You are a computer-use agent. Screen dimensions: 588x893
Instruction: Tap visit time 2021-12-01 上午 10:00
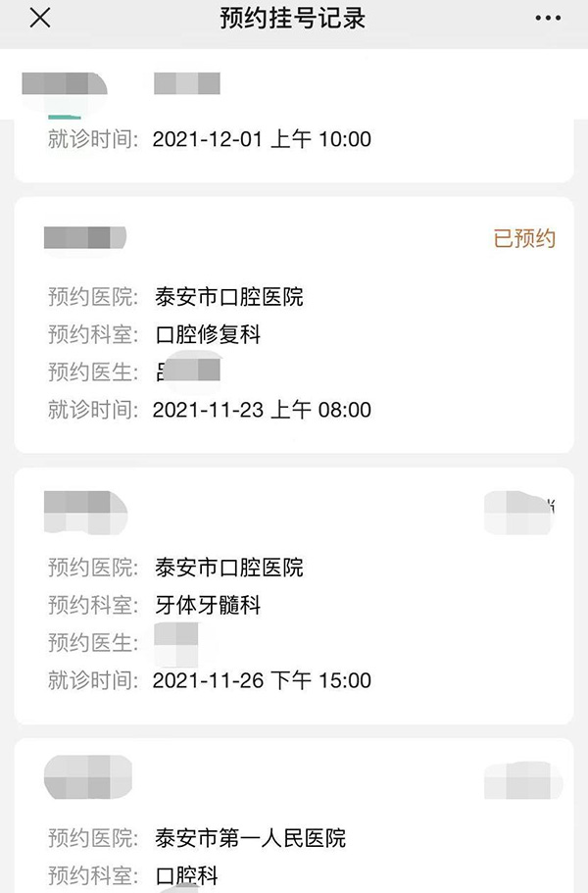(262, 139)
